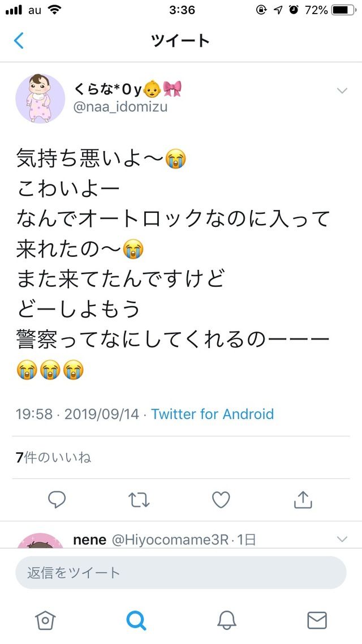Tap the back arrow icon
This screenshot has width=362, height=644.
(x=19, y=41)
